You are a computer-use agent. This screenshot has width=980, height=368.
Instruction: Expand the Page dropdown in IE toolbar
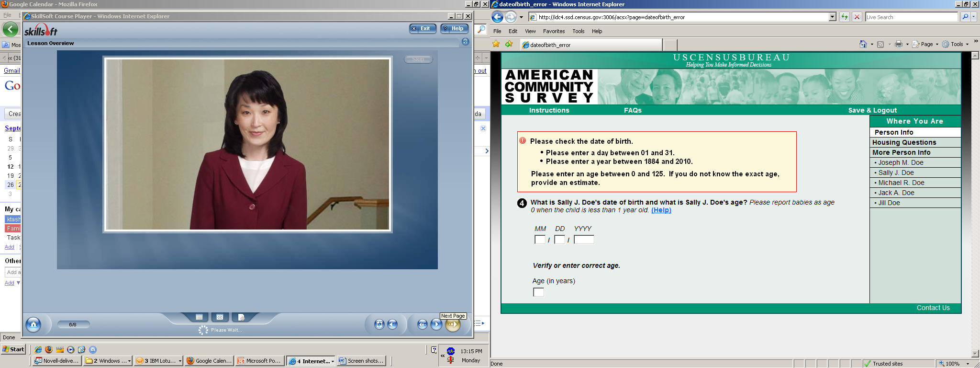click(x=937, y=45)
